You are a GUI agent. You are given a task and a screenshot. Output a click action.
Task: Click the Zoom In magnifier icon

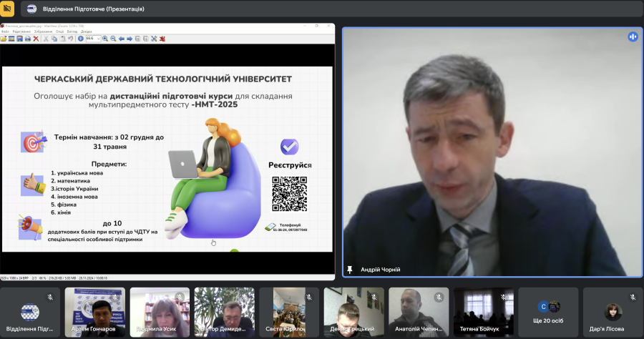click(x=105, y=39)
